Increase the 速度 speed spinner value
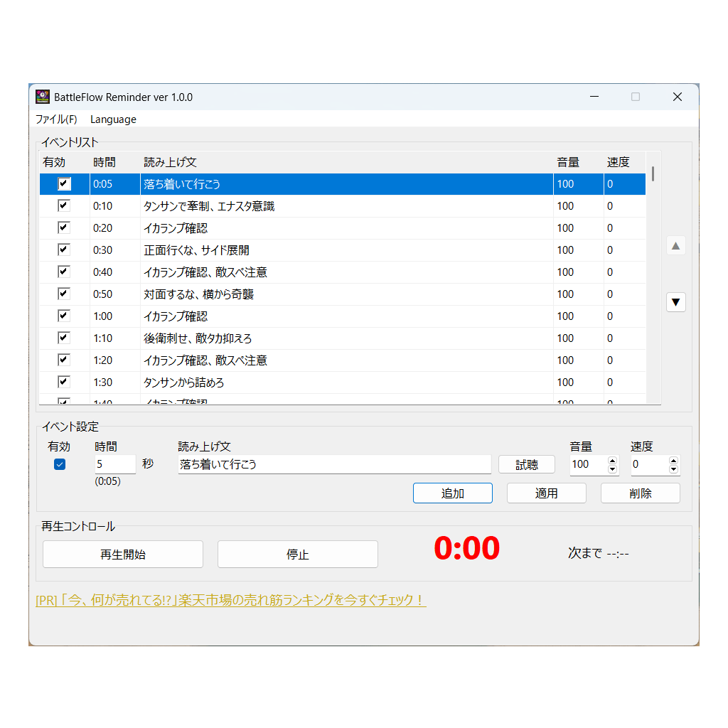 click(x=673, y=461)
